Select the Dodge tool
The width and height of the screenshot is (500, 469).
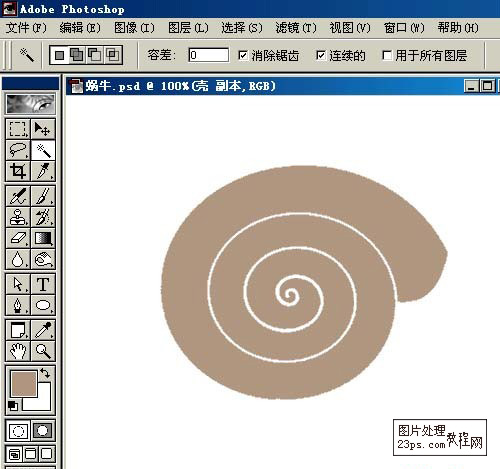pos(43,259)
